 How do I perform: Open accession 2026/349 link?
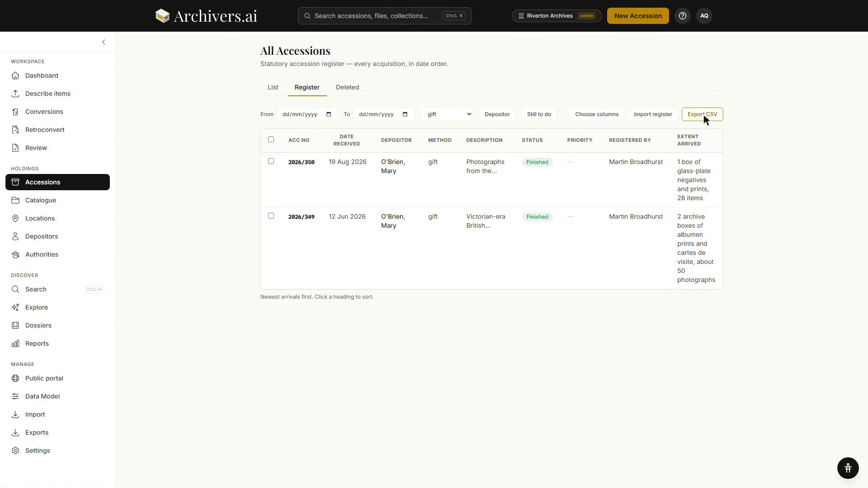click(301, 217)
